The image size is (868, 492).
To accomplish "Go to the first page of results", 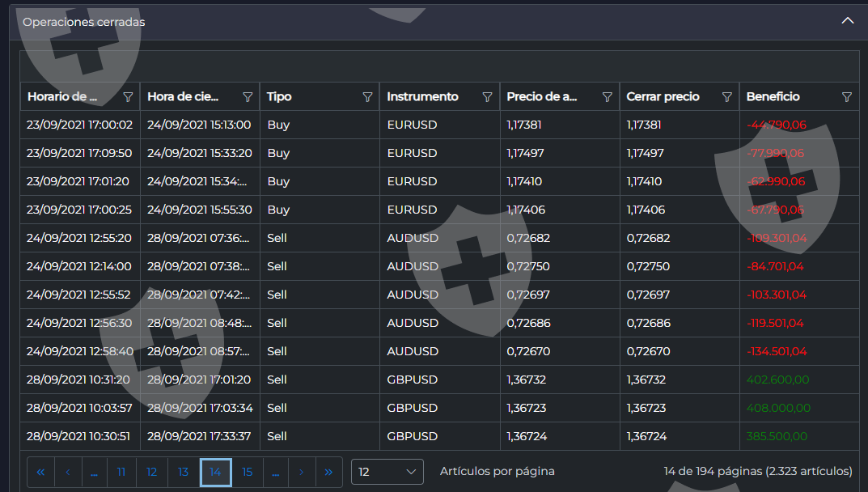I will [40, 472].
